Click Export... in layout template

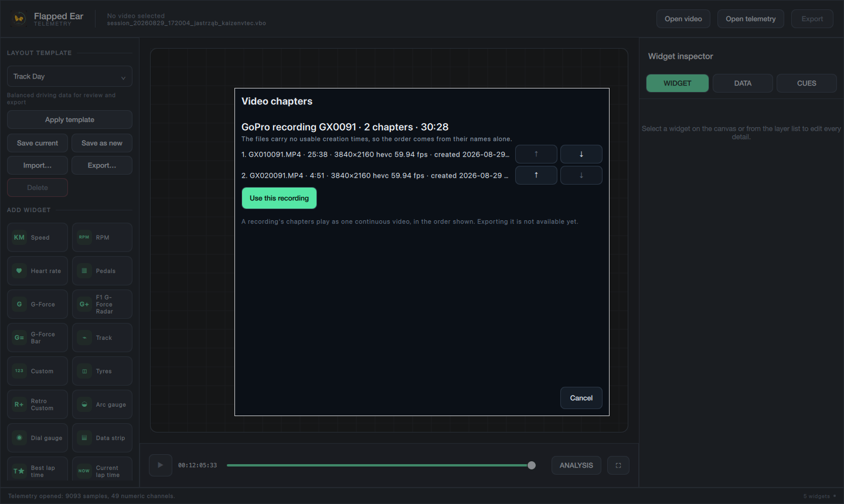click(102, 165)
